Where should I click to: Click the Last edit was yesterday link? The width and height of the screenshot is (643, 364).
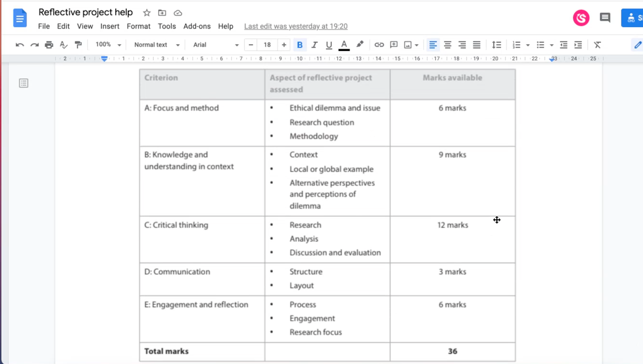click(x=296, y=26)
